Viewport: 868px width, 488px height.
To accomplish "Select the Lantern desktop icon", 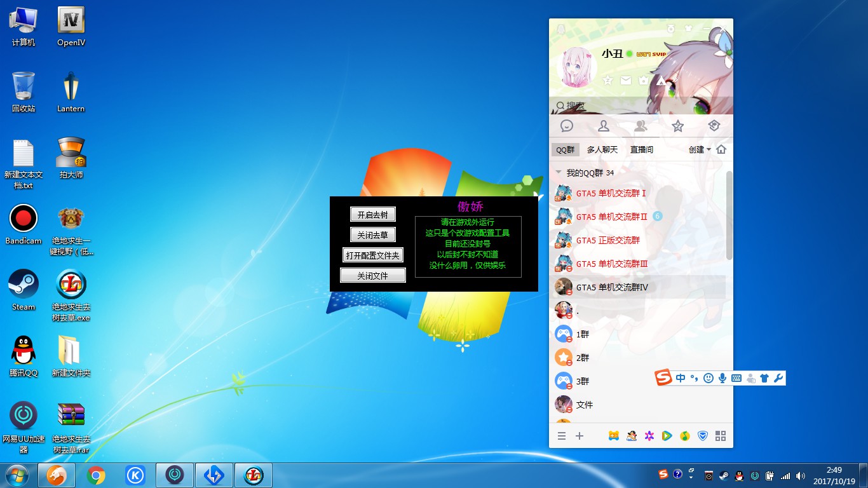I will click(71, 93).
